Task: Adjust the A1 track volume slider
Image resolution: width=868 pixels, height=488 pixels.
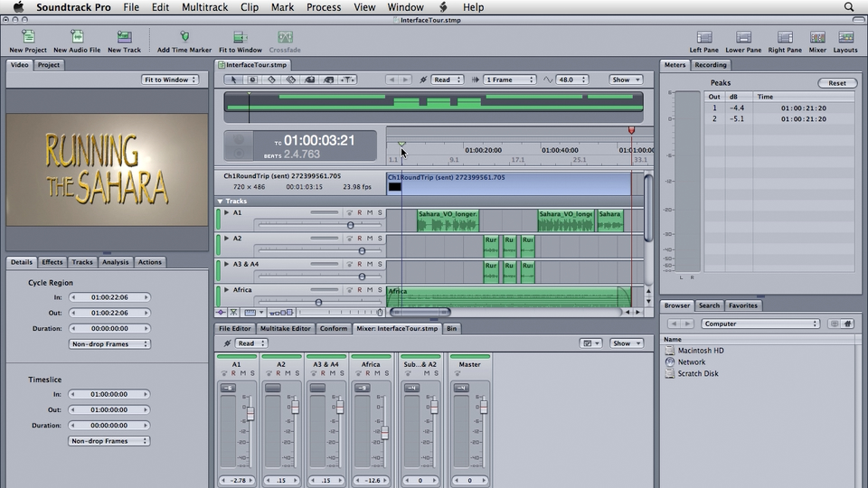Action: coord(351,225)
